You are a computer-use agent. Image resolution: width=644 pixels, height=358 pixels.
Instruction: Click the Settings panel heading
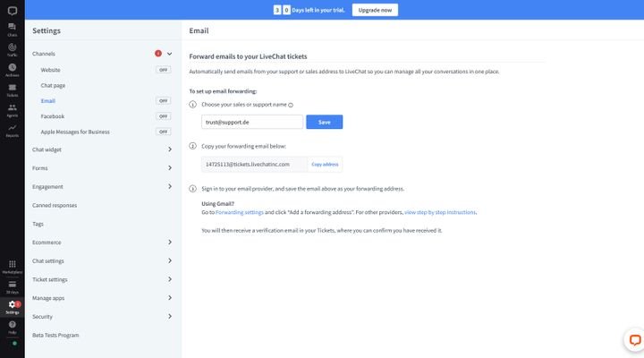pos(47,30)
